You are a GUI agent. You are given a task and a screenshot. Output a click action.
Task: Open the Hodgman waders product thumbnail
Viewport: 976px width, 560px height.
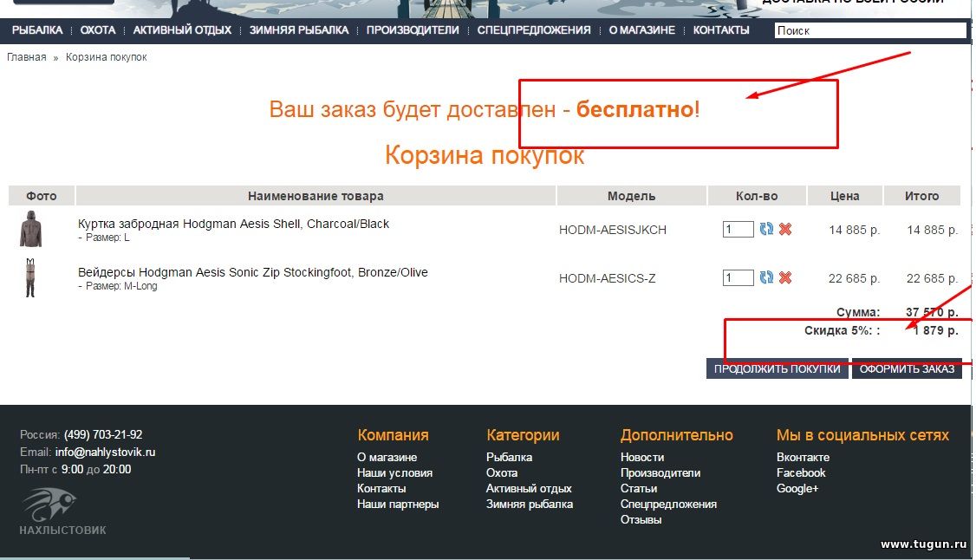point(29,277)
